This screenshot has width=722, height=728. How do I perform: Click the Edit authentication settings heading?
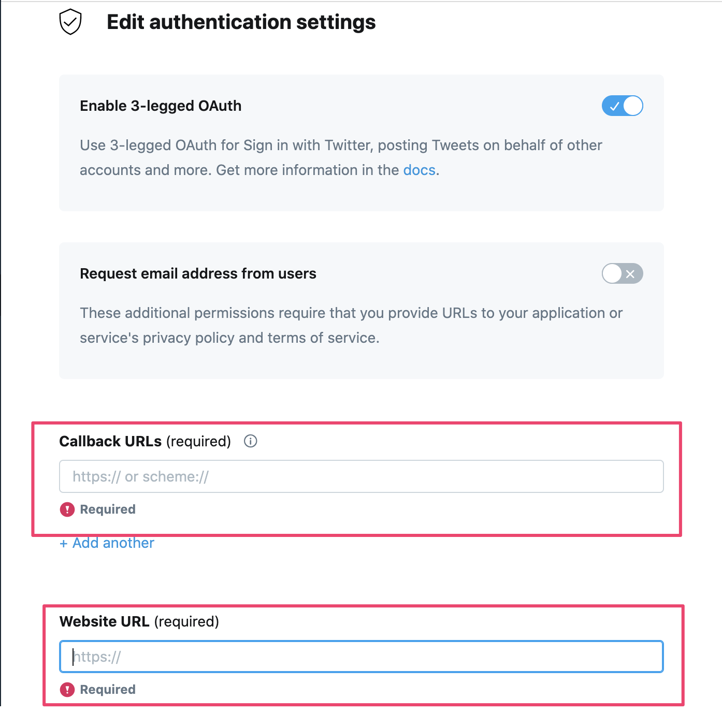tap(241, 22)
